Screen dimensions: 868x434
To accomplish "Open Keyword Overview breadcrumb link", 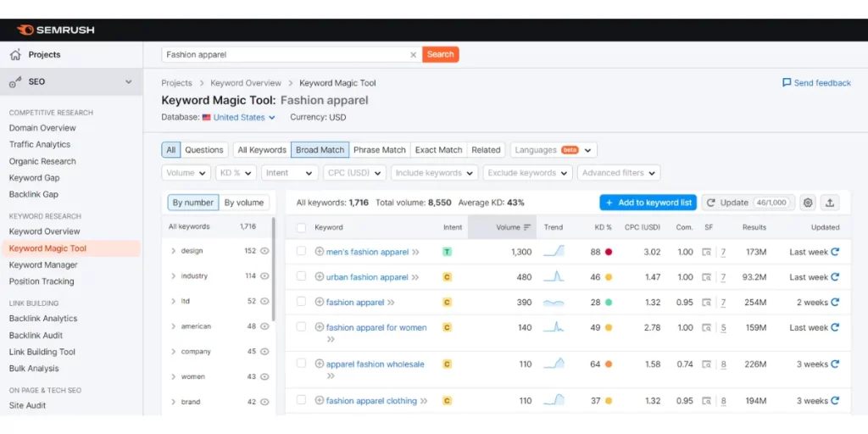I will [x=246, y=83].
